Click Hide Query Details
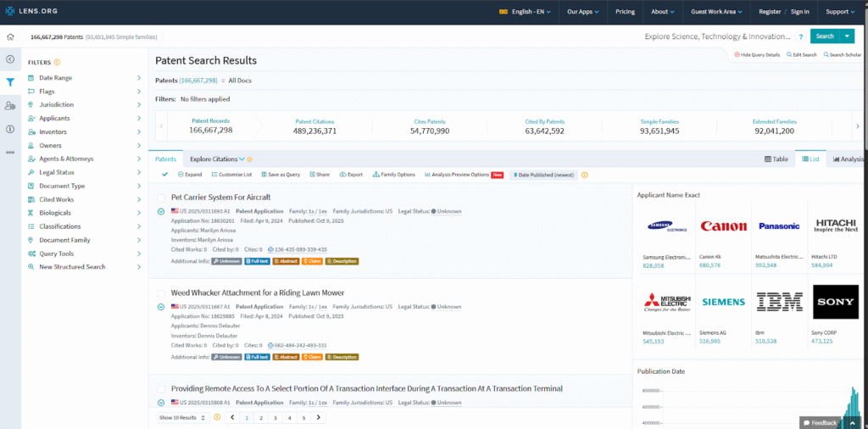This screenshot has width=868, height=429. pyautogui.click(x=757, y=55)
